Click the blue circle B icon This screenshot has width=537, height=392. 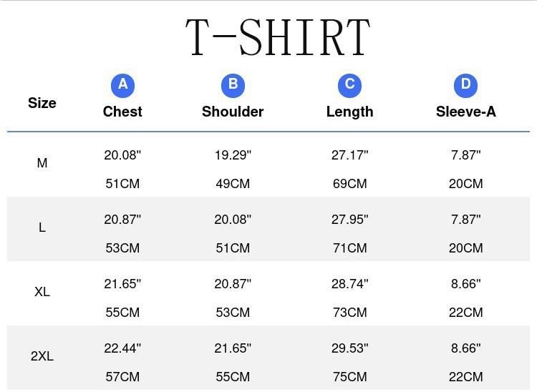233,85
